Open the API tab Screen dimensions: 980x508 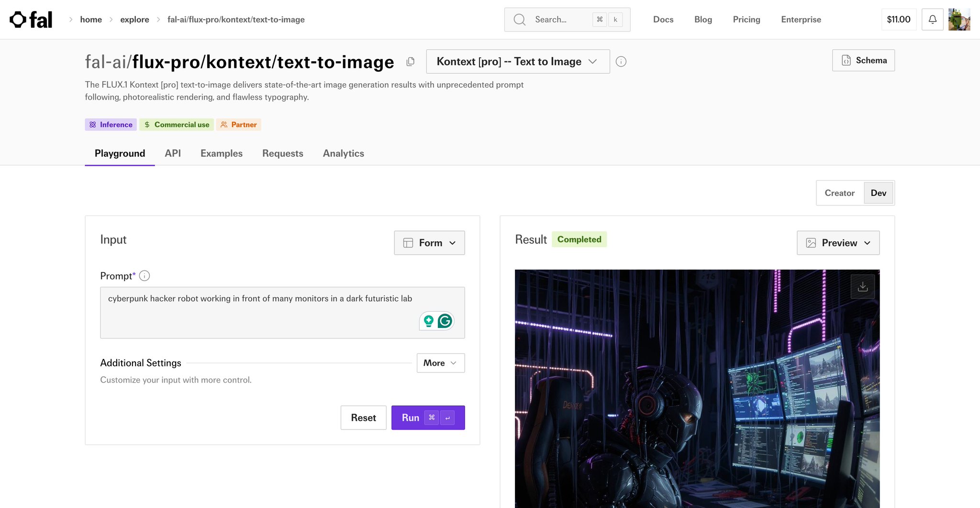pyautogui.click(x=173, y=153)
